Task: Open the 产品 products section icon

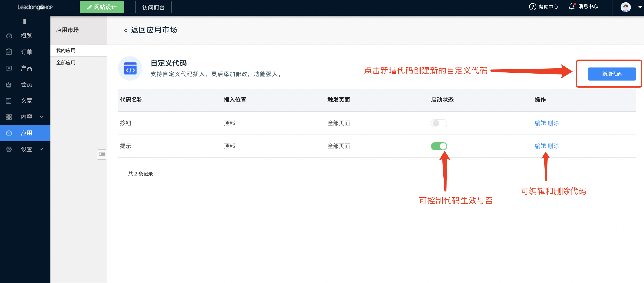Action: (x=9, y=68)
